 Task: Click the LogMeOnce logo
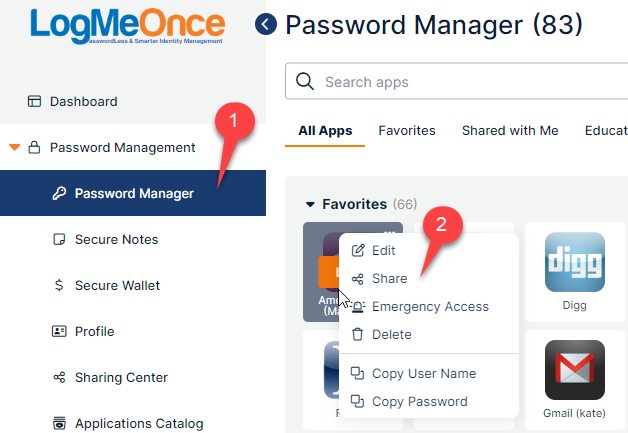pyautogui.click(x=128, y=26)
